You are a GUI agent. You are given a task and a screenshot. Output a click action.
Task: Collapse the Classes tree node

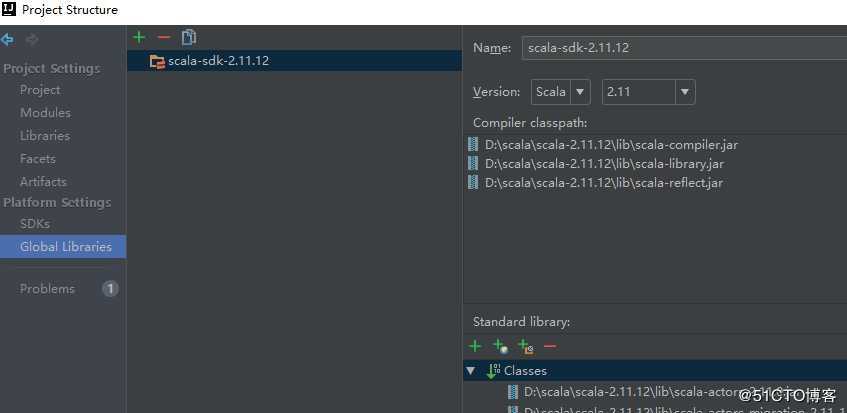pos(471,371)
